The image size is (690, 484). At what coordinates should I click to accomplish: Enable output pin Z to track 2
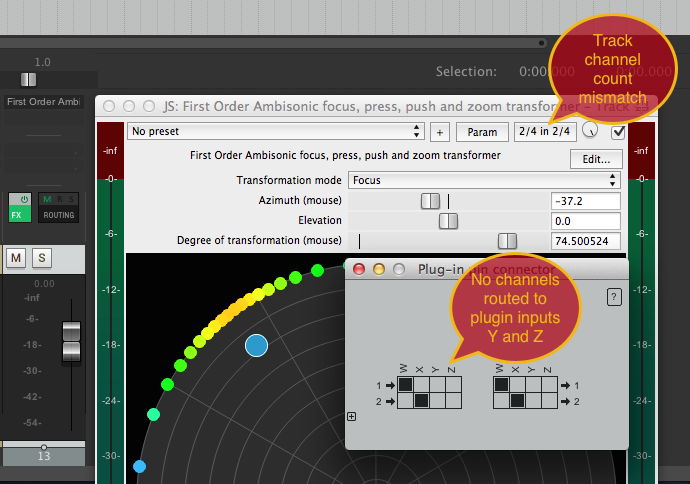point(549,400)
